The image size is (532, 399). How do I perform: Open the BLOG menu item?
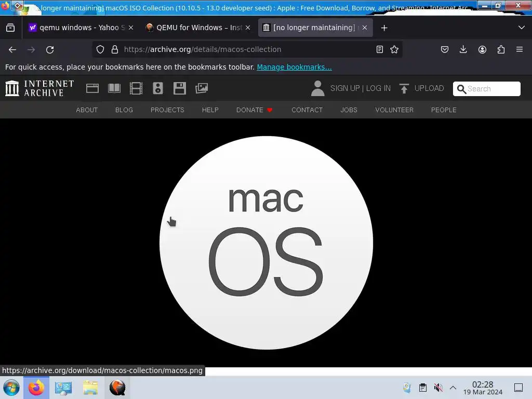pos(124,110)
